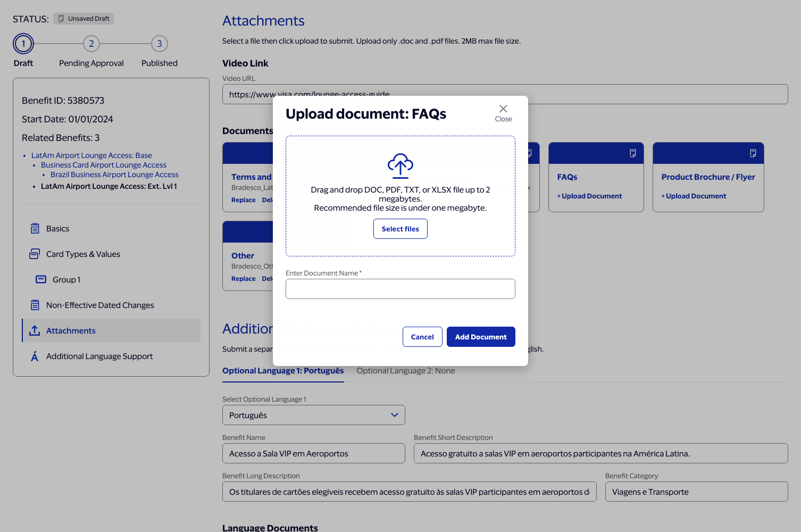Select step 1 Draft circle

tap(23, 44)
